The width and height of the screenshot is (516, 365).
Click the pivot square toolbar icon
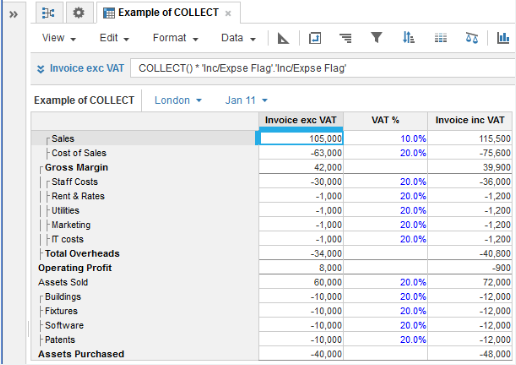click(315, 38)
